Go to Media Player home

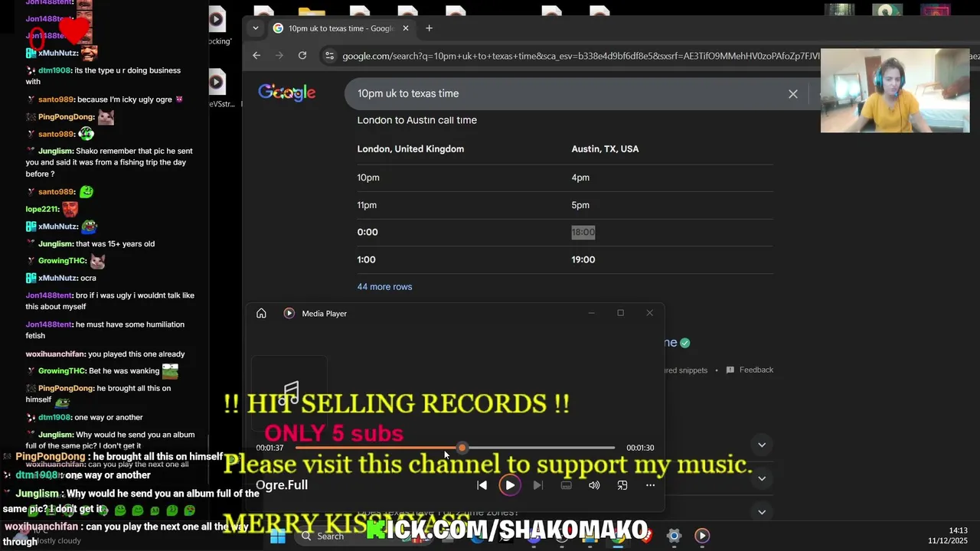click(x=261, y=313)
